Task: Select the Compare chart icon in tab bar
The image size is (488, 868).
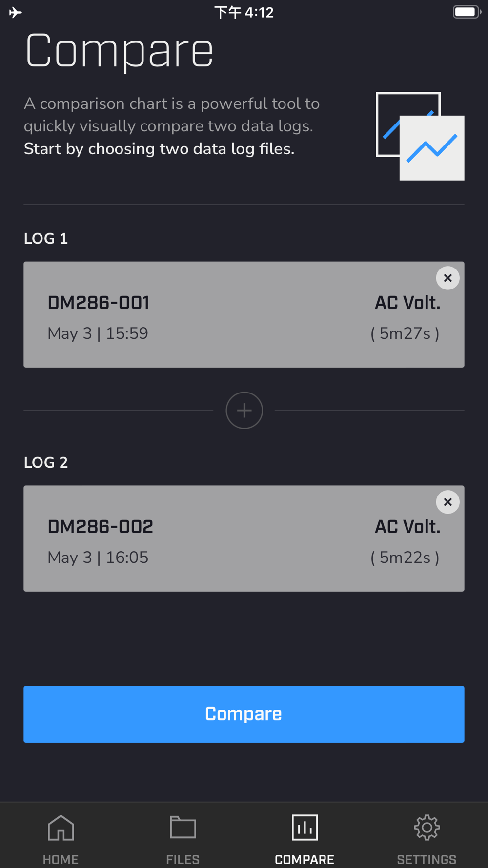Action: tap(305, 827)
